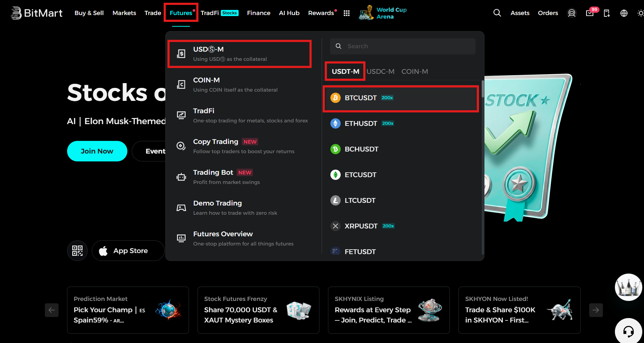Image resolution: width=644 pixels, height=343 pixels.
Task: Open the SKHYNIX Listing promo card
Action: (389, 310)
